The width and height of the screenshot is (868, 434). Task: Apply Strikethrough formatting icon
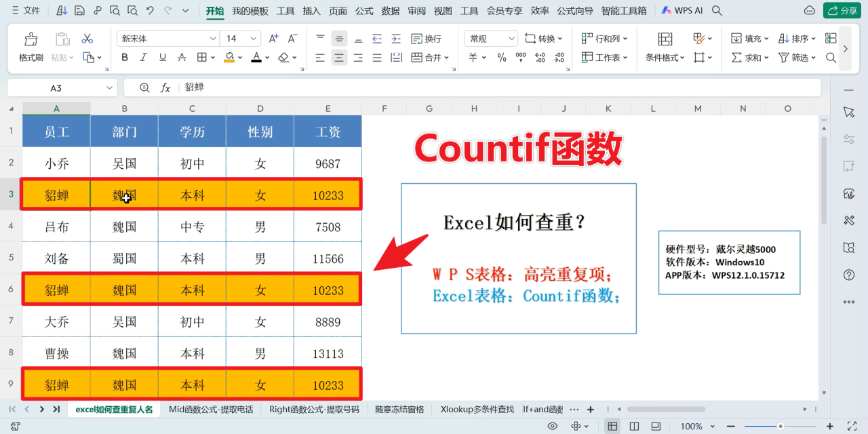coord(182,58)
